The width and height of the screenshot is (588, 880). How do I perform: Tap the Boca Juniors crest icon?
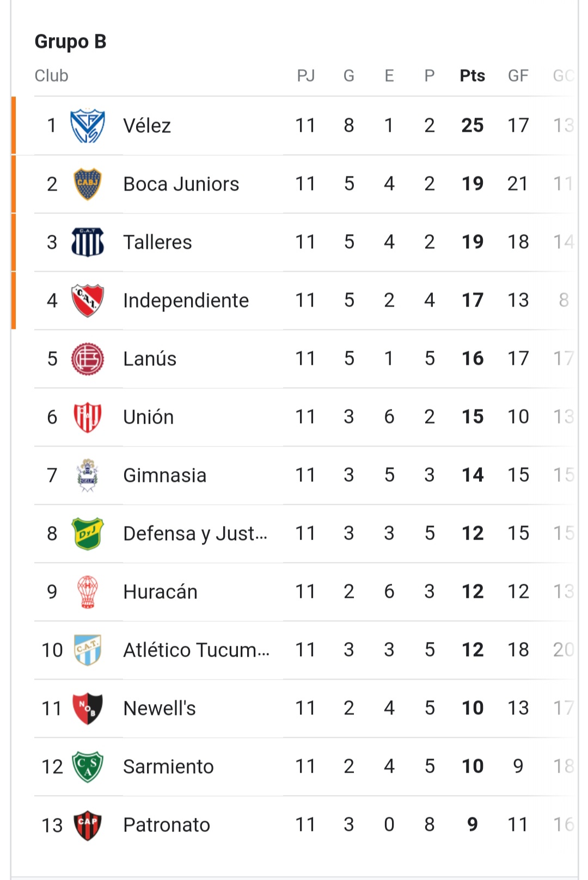click(88, 184)
